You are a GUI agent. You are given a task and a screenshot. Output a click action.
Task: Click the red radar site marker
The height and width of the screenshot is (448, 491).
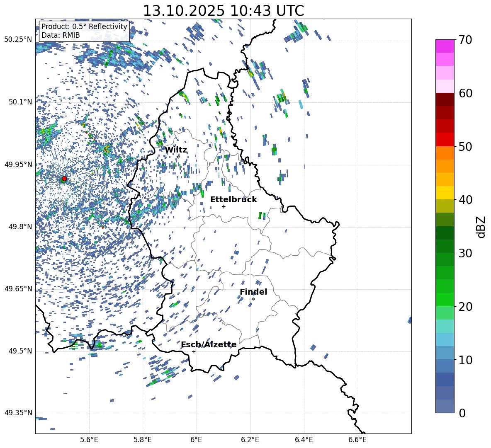64,179
